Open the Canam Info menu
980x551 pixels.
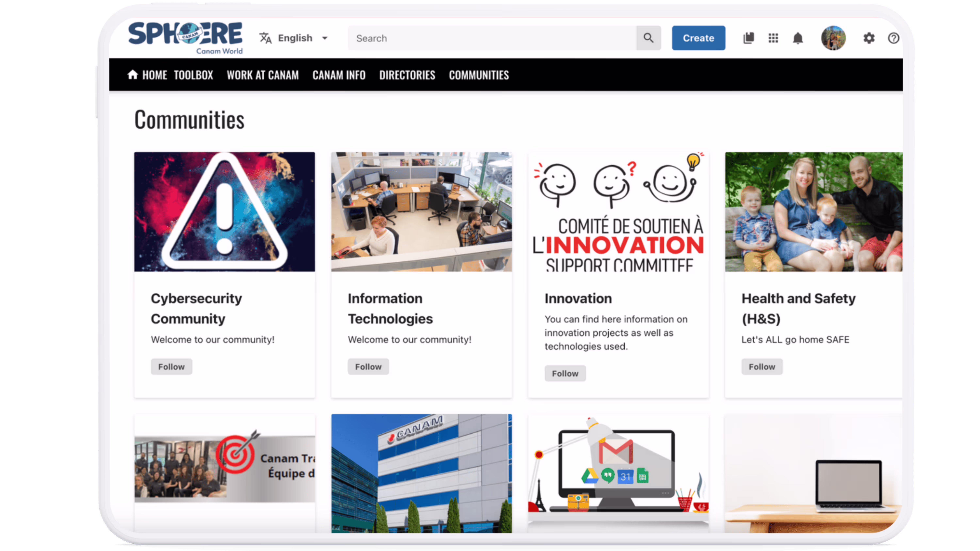339,75
